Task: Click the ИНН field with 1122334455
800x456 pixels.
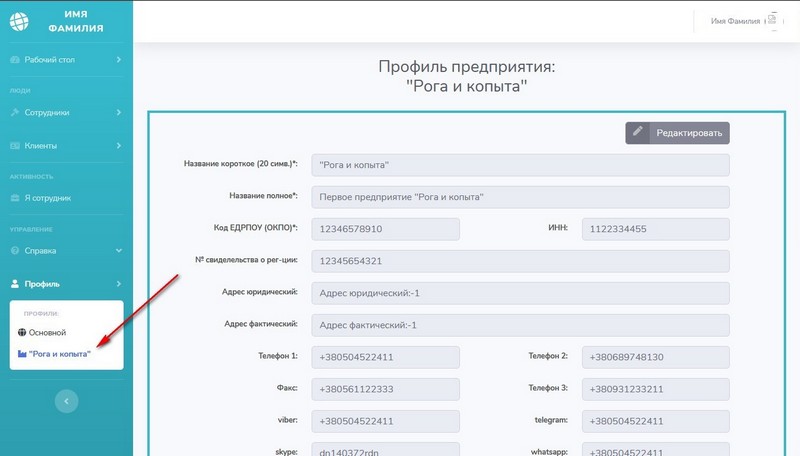Action: pyautogui.click(x=655, y=229)
